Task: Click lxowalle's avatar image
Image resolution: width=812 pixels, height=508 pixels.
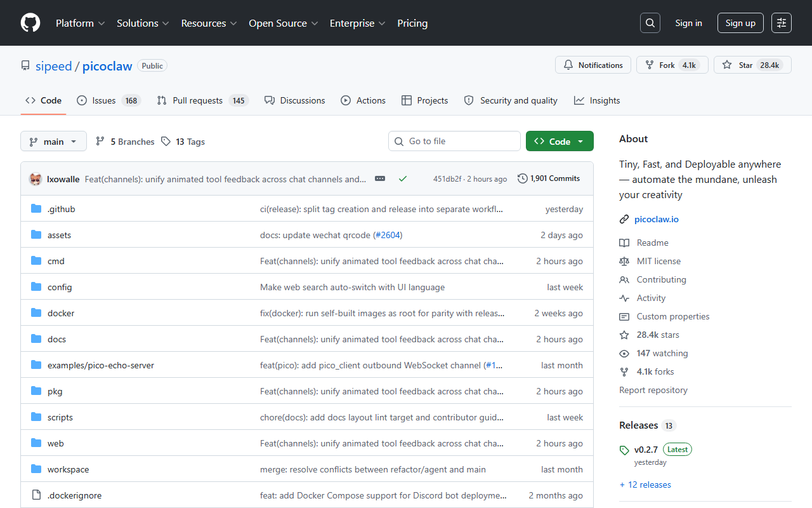Action: pos(36,179)
